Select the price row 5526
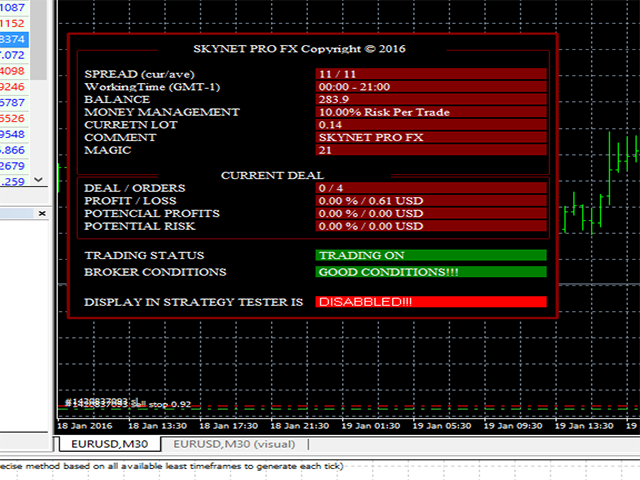This screenshot has width=640, height=480. [14, 118]
